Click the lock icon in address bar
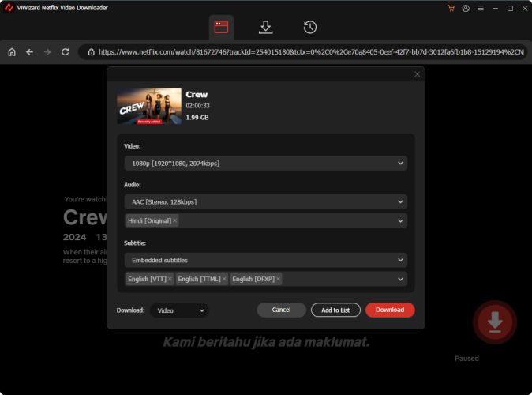The width and height of the screenshot is (532, 395). [91, 52]
